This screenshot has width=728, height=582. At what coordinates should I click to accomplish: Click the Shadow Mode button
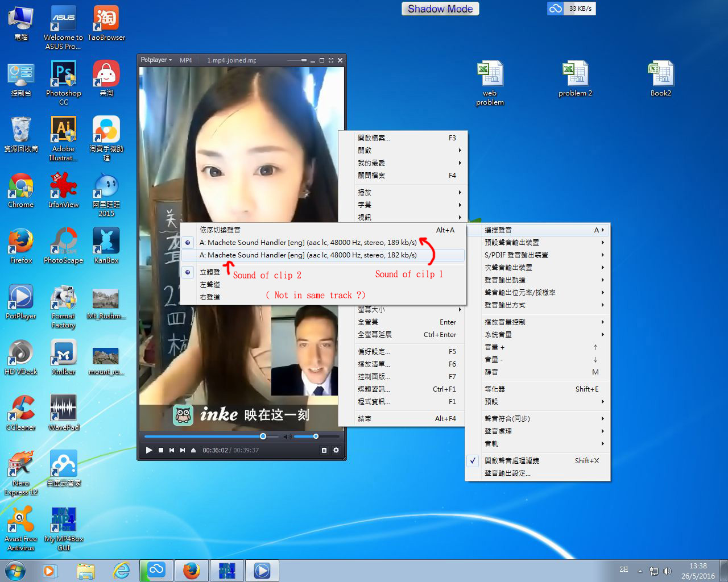[440, 9]
